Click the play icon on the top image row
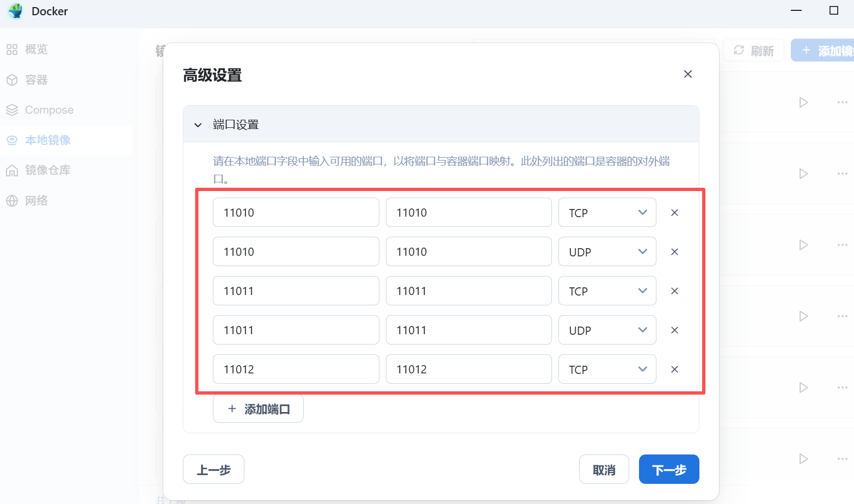The width and height of the screenshot is (854, 504). pos(803,102)
